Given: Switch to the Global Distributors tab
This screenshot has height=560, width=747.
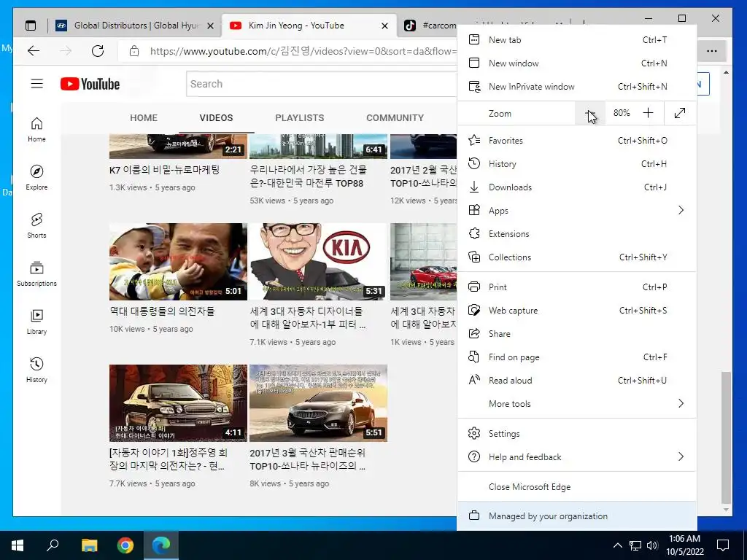Looking at the screenshot, I should click(136, 26).
